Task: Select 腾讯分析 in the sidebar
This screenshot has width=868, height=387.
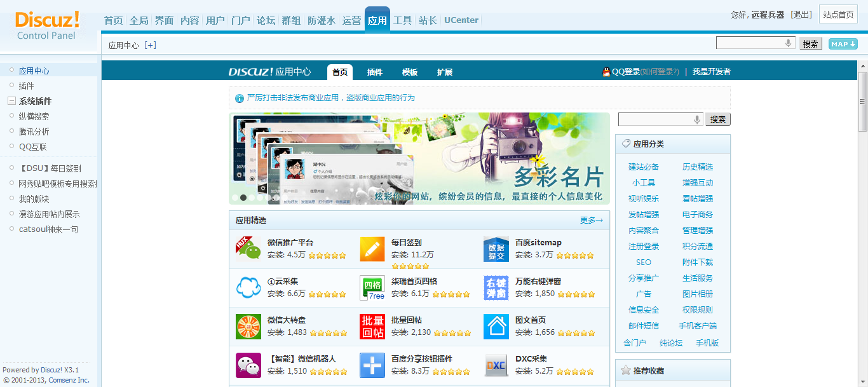Action: pos(34,132)
